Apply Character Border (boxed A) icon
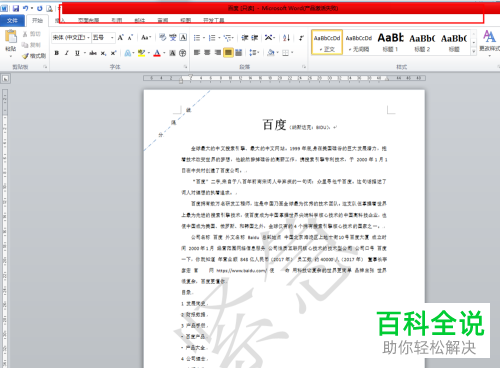The image size is (500, 368). pyautogui.click(x=183, y=37)
